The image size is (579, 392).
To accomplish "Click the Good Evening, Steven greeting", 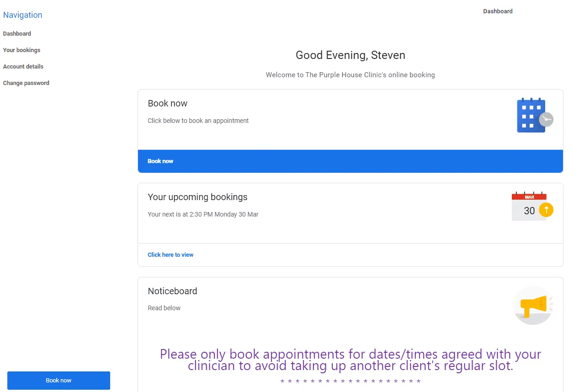I will tap(350, 55).
